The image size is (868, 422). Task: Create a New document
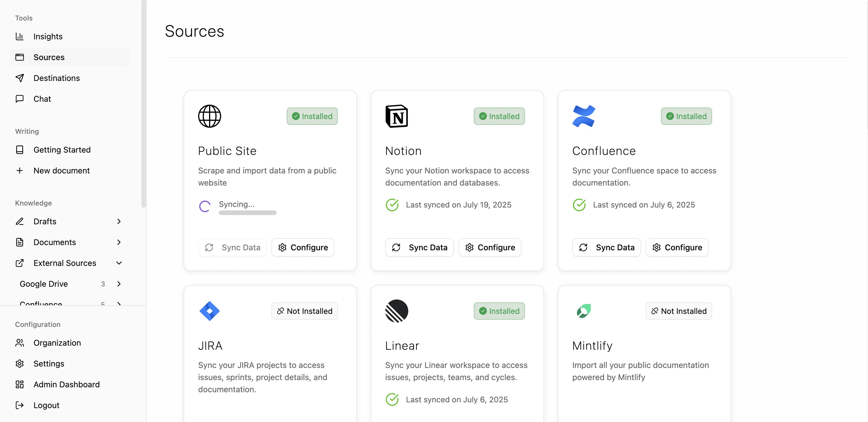(x=70, y=171)
